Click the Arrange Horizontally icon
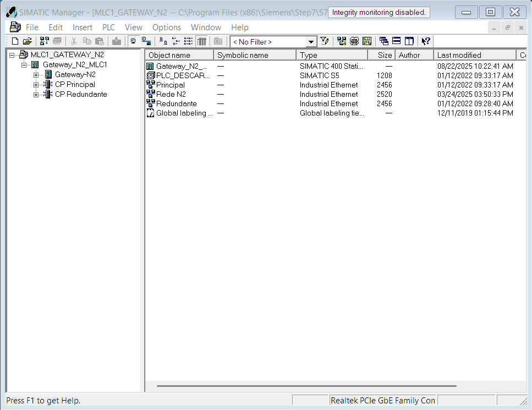This screenshot has width=532, height=410. (x=396, y=41)
